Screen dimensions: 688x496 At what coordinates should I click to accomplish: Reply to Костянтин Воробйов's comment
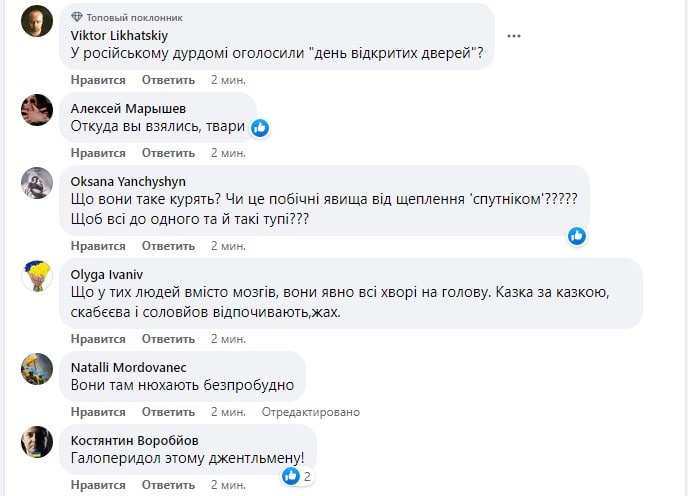(x=166, y=485)
